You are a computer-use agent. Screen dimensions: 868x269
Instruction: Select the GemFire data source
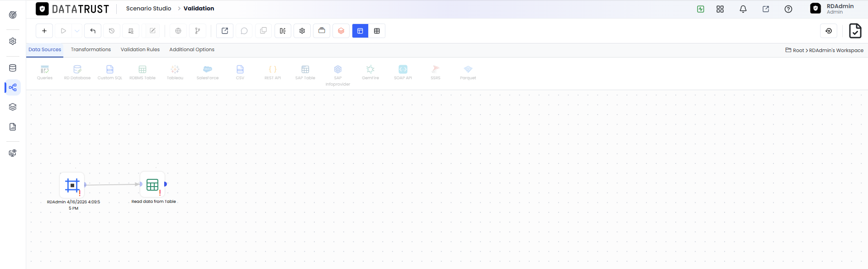(x=370, y=72)
